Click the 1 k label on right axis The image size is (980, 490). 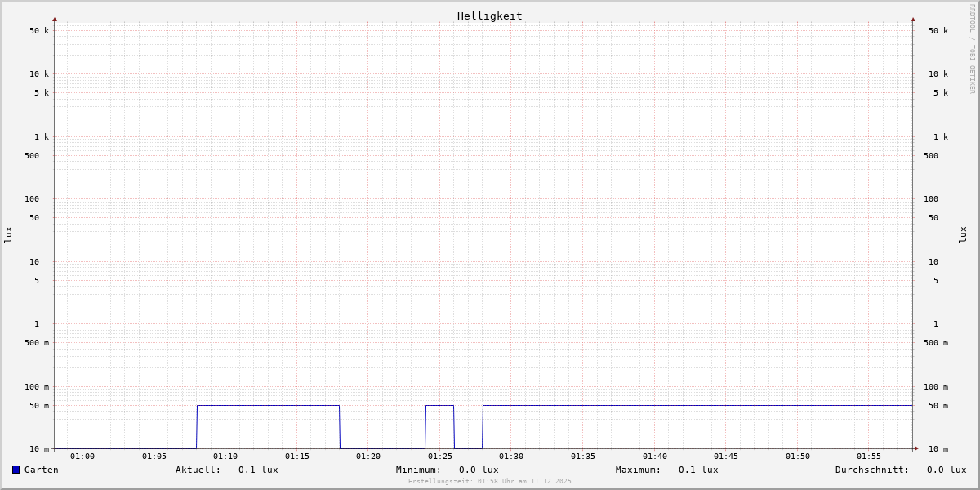(x=941, y=137)
